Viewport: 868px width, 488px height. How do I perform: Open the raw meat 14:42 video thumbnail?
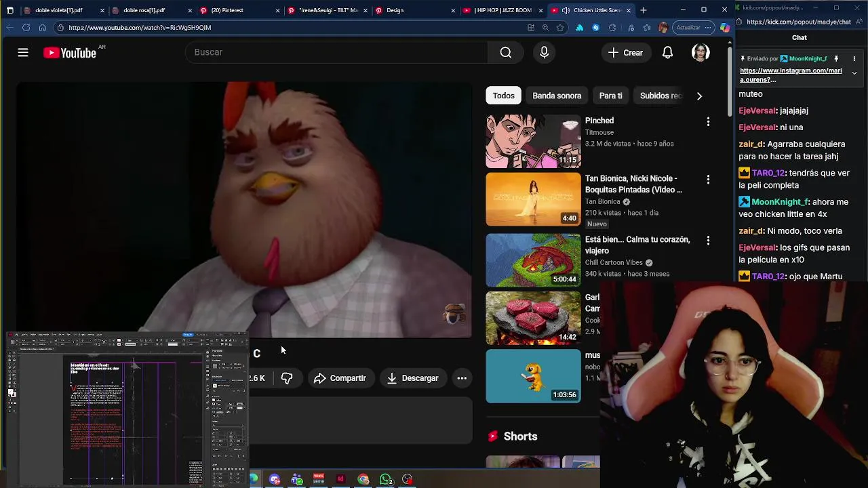[533, 317]
